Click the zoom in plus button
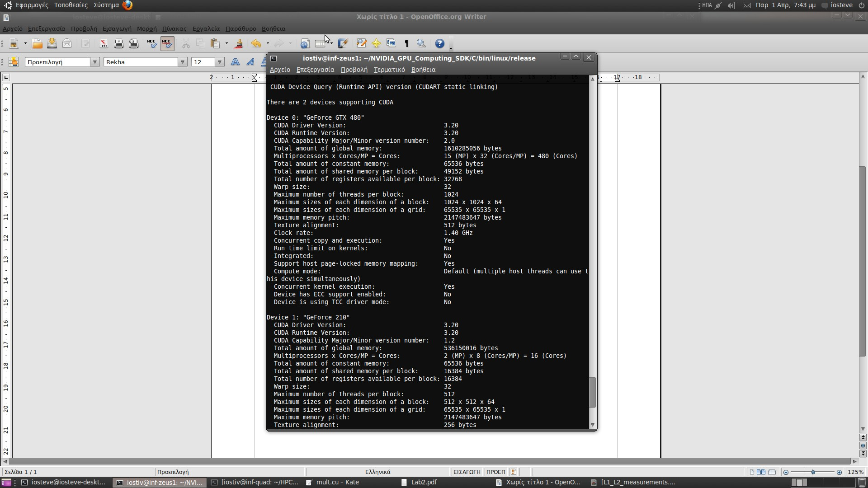The image size is (868, 488). [839, 472]
